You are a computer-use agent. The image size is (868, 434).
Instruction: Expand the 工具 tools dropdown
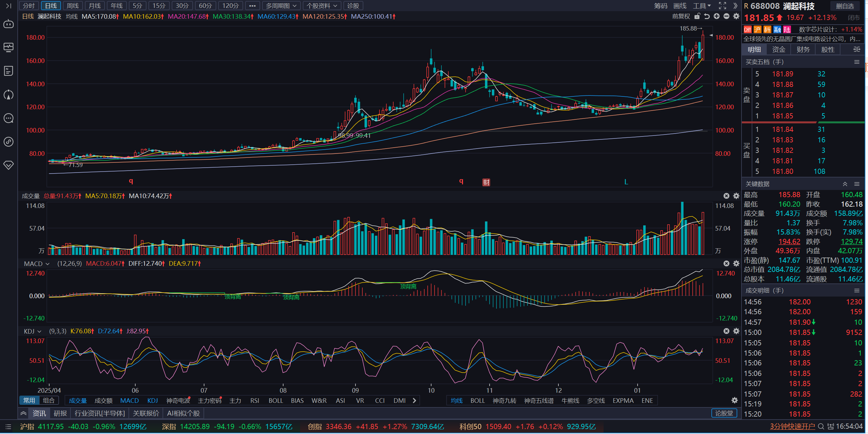pyautogui.click(x=702, y=6)
